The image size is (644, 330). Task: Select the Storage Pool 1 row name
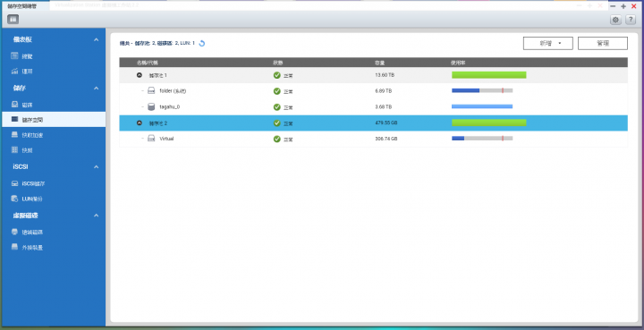[157, 75]
